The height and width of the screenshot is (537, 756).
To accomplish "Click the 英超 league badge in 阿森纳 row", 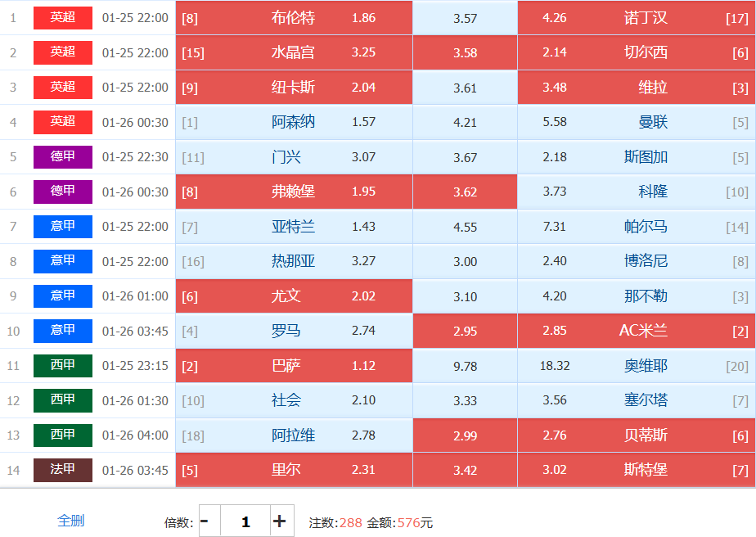I will [x=63, y=122].
